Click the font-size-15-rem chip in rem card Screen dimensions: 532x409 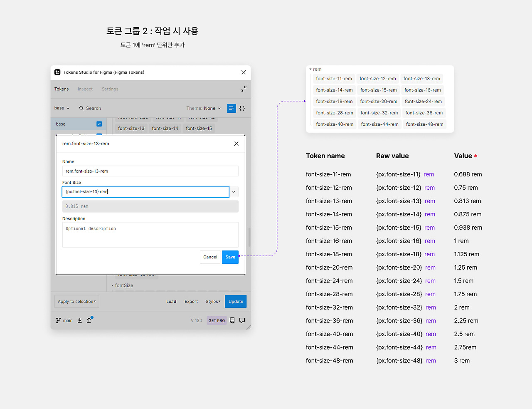coord(379,90)
